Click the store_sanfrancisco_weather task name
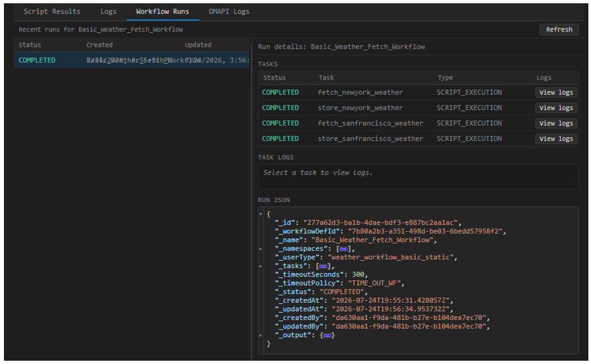The image size is (591, 364). pos(371,139)
